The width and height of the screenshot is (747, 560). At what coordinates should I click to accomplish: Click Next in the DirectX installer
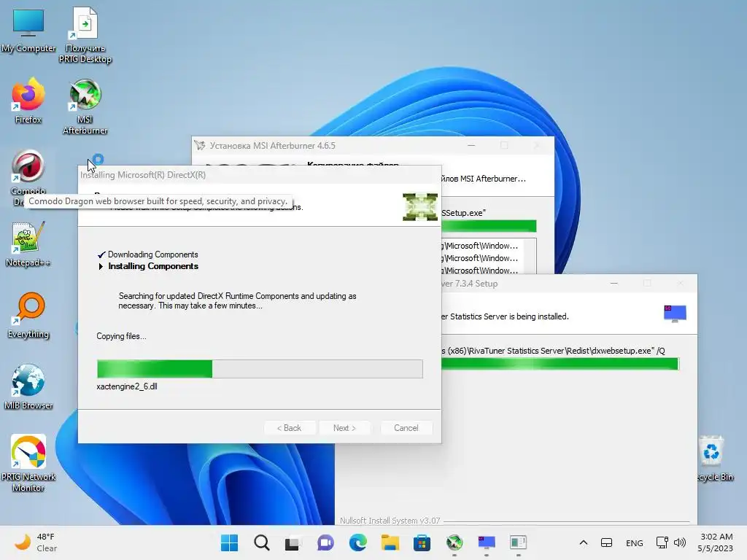344,427
